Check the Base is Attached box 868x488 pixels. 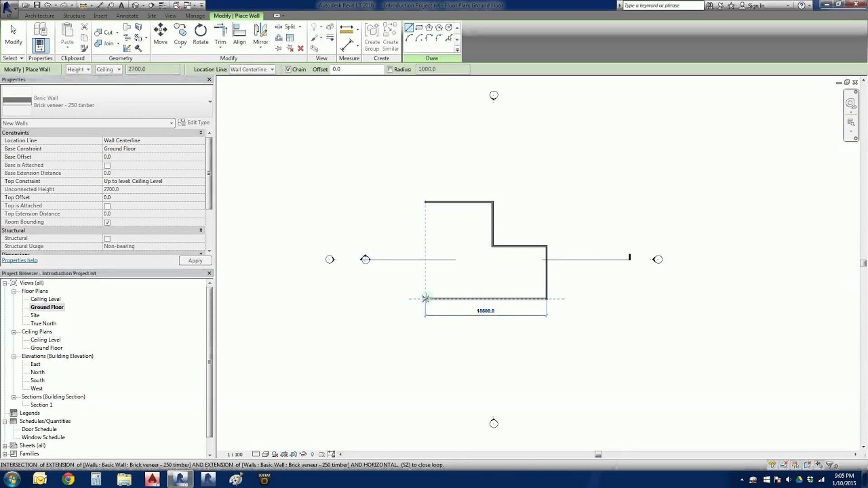pos(107,165)
